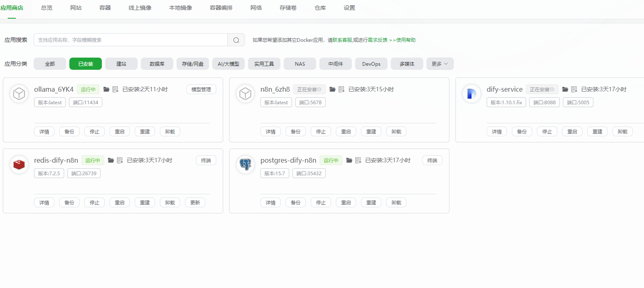Click 停止 for redis-dify-n8n

(95, 202)
